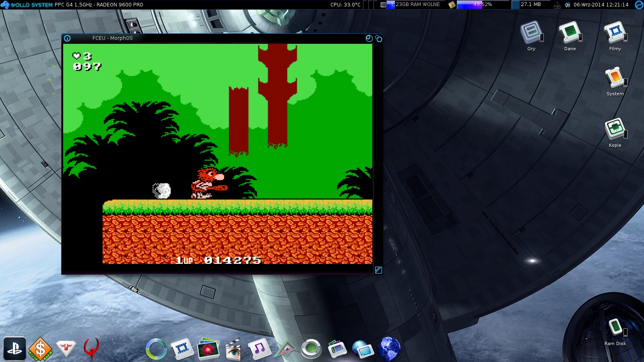644x362 pixels.
Task: Click the PPC G4 1,5GHz - RADEON 9600 PRO text
Action: 99,5
